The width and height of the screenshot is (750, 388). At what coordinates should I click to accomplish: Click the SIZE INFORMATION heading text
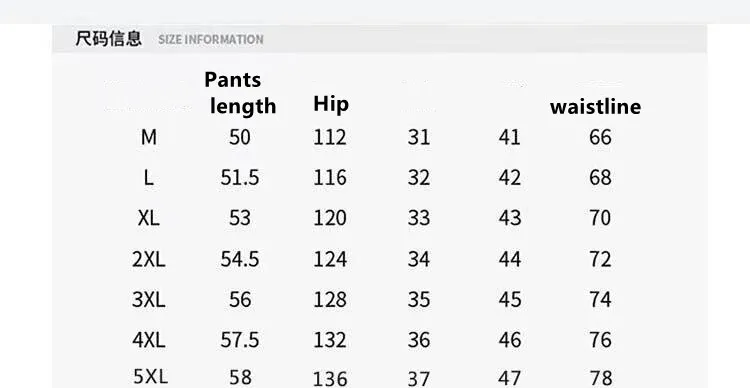coord(210,39)
